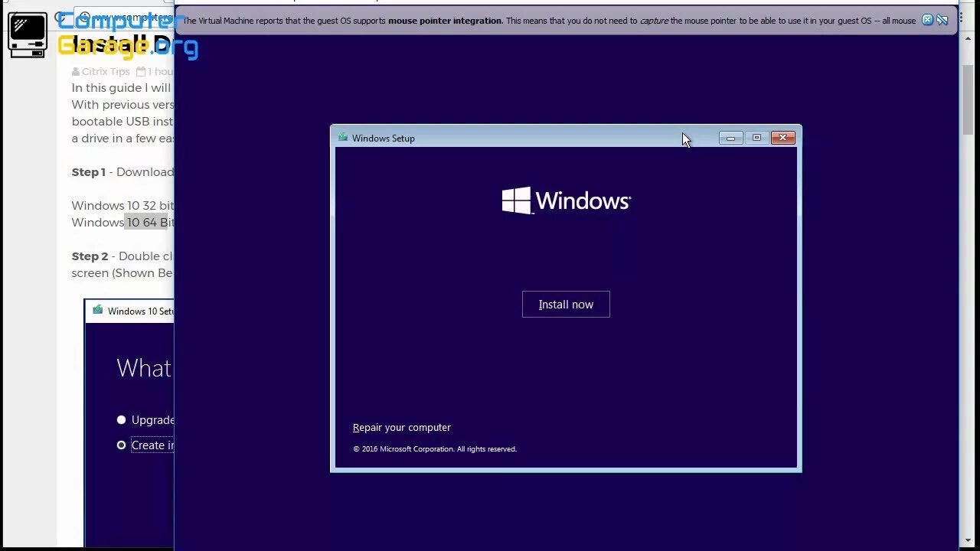Select the Create installation media radio option
This screenshot has width=980, height=551.
coord(121,445)
